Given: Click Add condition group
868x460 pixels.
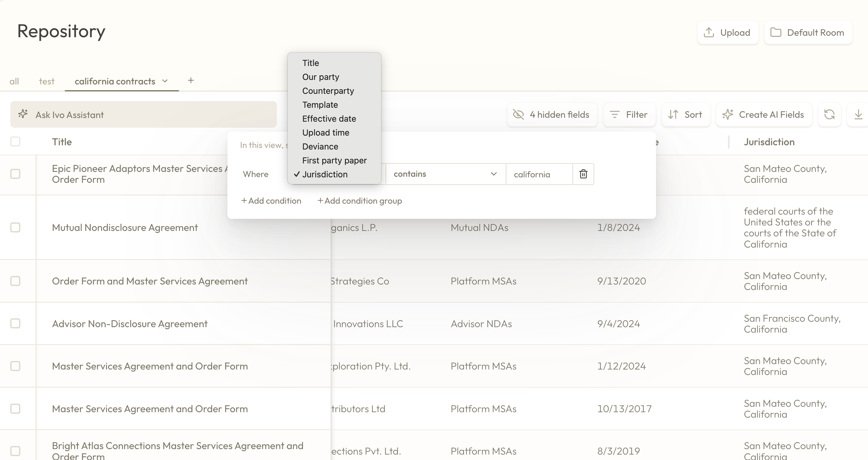Looking at the screenshot, I should pos(359,201).
